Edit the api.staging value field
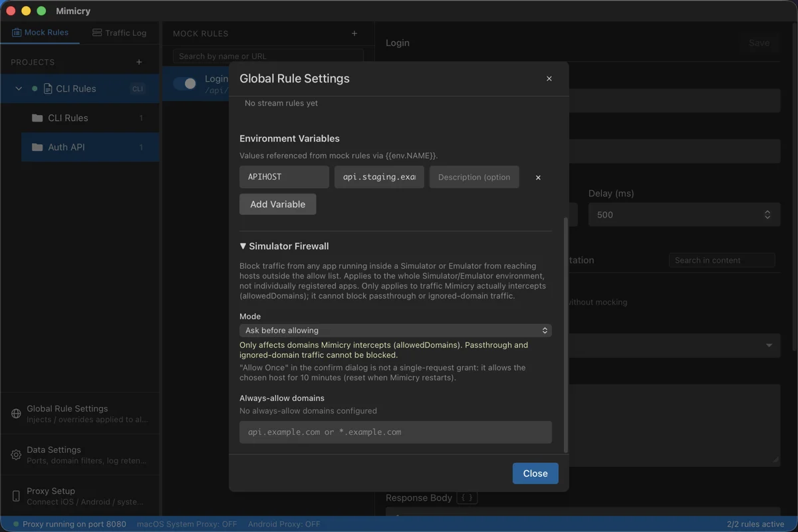The height and width of the screenshot is (532, 798). click(x=379, y=177)
